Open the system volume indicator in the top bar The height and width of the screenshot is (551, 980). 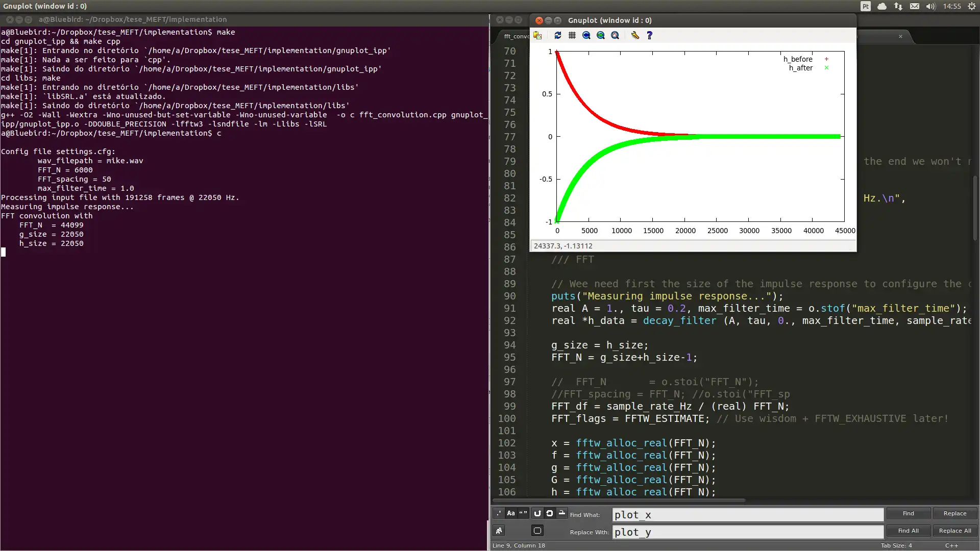point(930,6)
